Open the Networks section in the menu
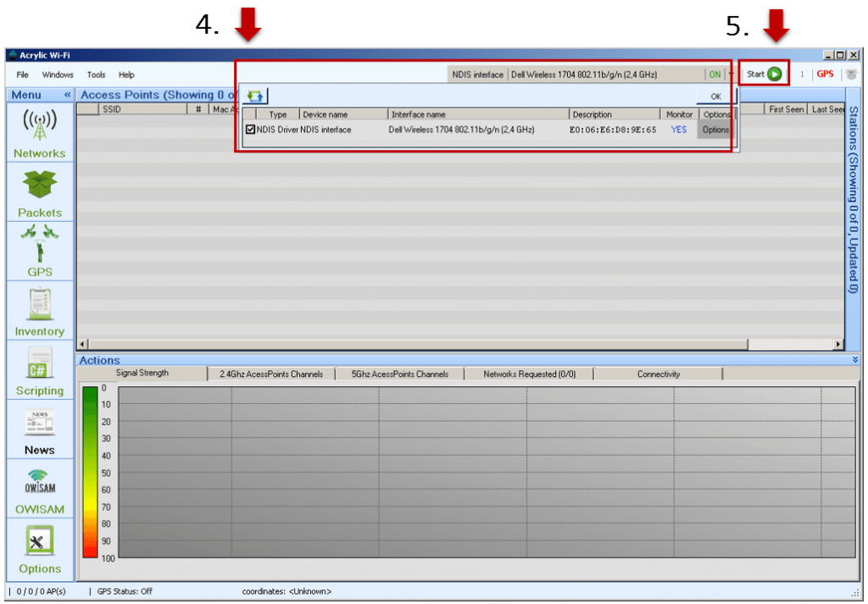 [39, 133]
